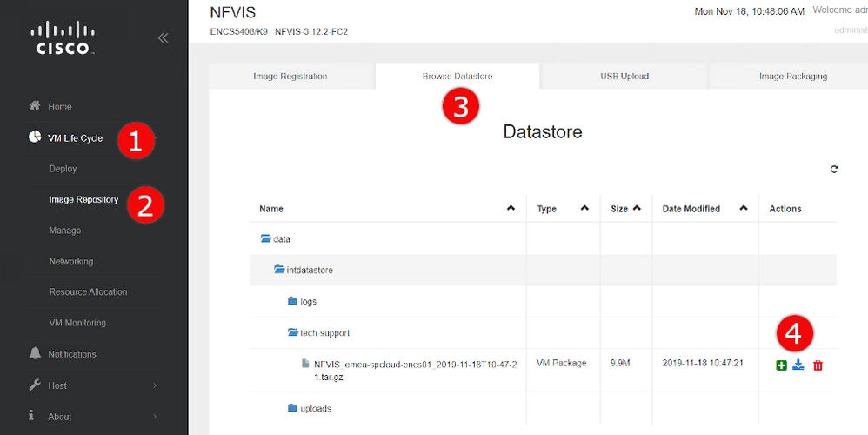Screen dimensions: 868x435
Task: Click the ENCS5408/K9 model text
Action: [238, 32]
